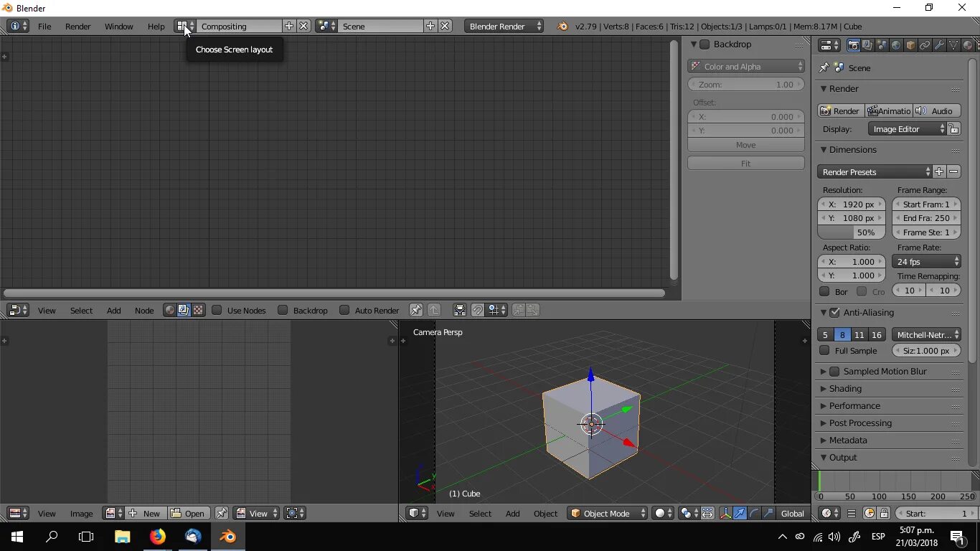Add a new screen layout with plus

point(289,26)
